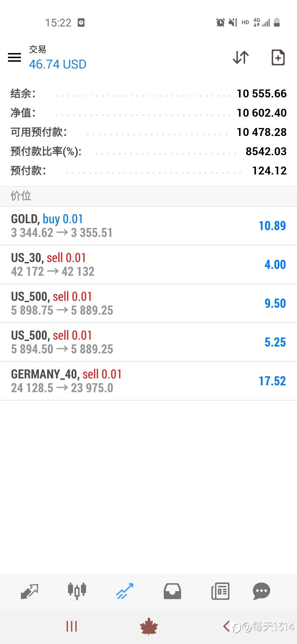Open the History inbox tray icon

click(172, 591)
